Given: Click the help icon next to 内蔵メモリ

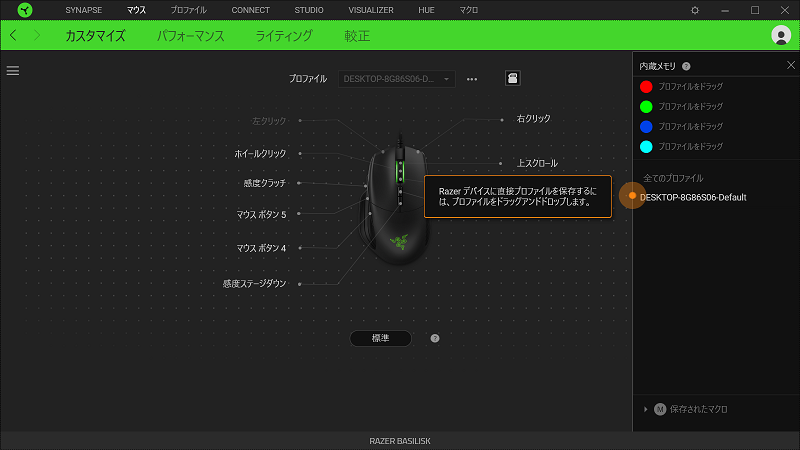Looking at the screenshot, I should 686,66.
